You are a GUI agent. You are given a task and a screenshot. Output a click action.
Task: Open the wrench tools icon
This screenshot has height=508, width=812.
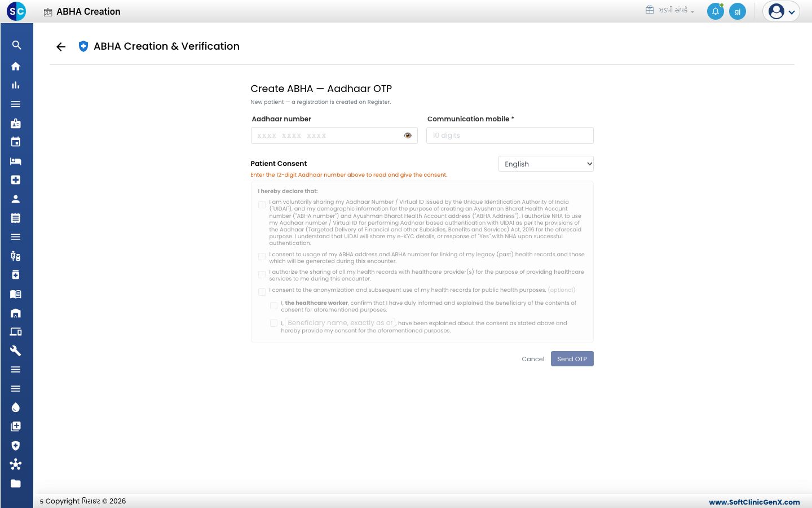coord(16,351)
